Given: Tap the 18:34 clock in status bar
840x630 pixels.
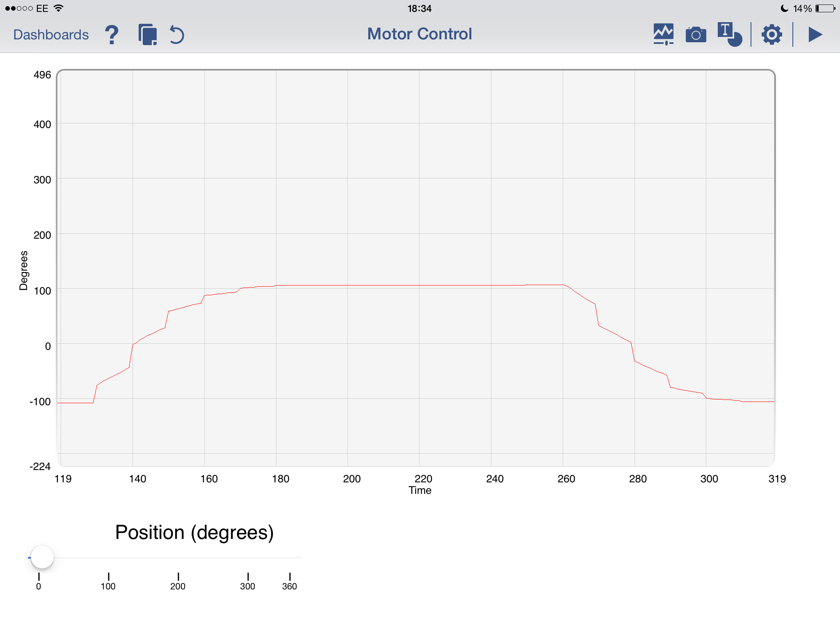Looking at the screenshot, I should pos(420,8).
